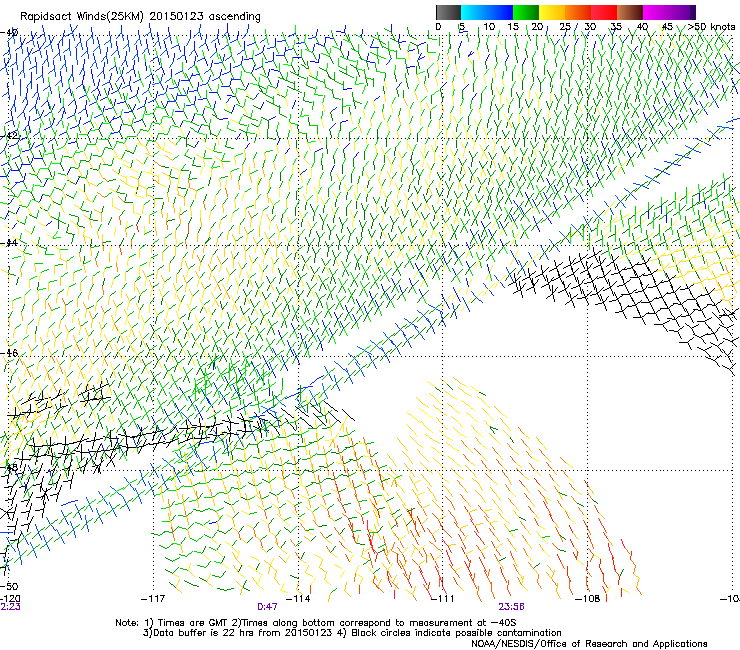Click the '10' legend scale label

(489, 27)
